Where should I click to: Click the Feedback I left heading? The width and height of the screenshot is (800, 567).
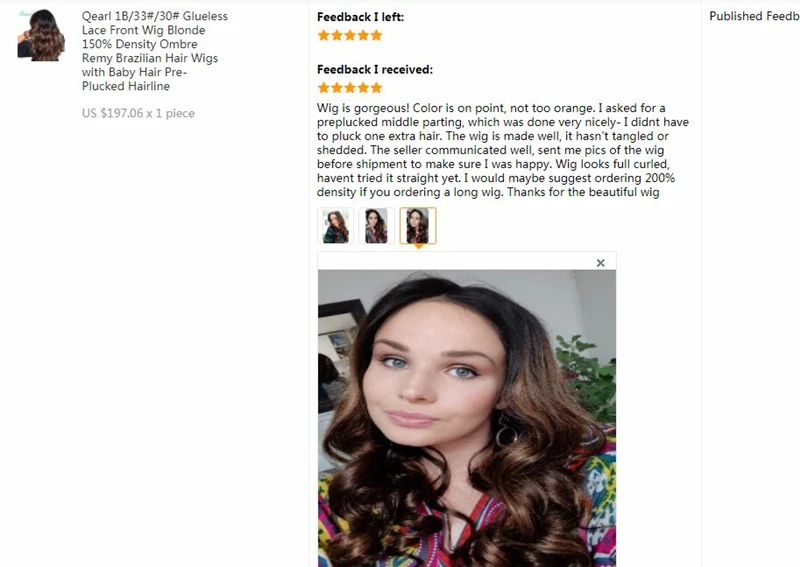click(360, 17)
